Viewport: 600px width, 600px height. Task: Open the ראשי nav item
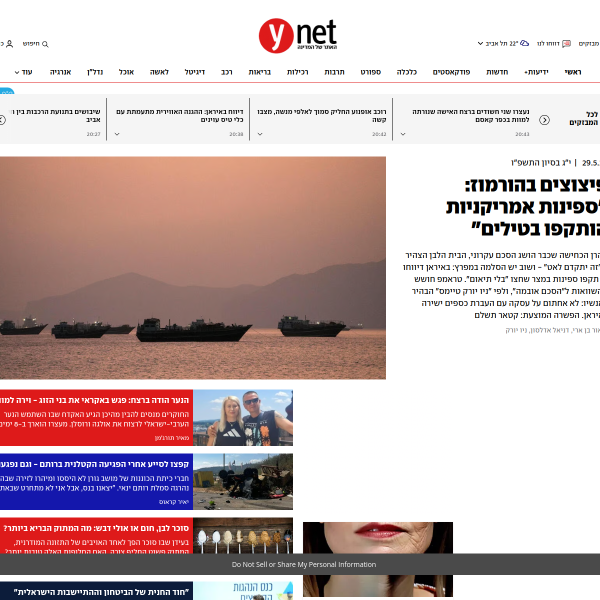(573, 72)
